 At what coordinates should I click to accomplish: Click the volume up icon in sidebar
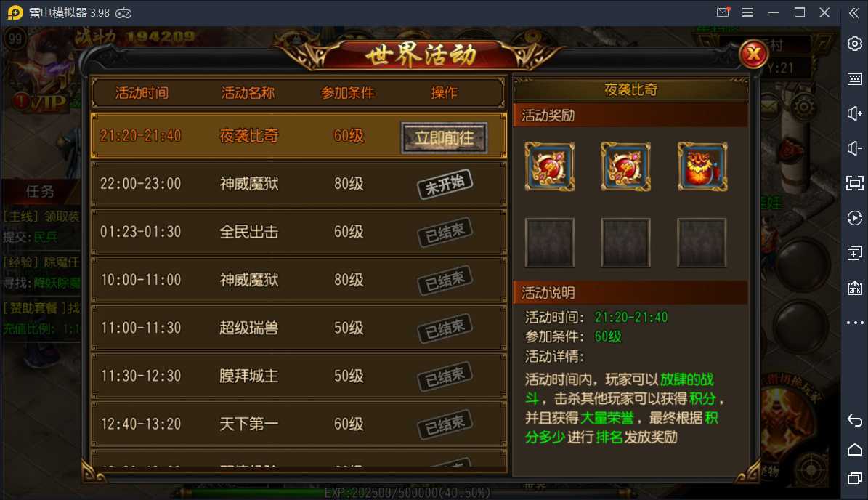(x=855, y=113)
